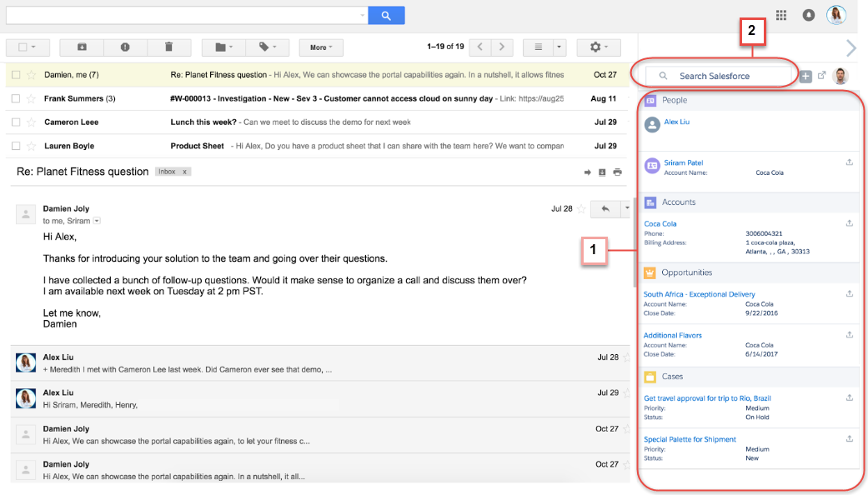Select the Damien, me (7) email checkbox
The image size is (868, 495).
tap(16, 75)
